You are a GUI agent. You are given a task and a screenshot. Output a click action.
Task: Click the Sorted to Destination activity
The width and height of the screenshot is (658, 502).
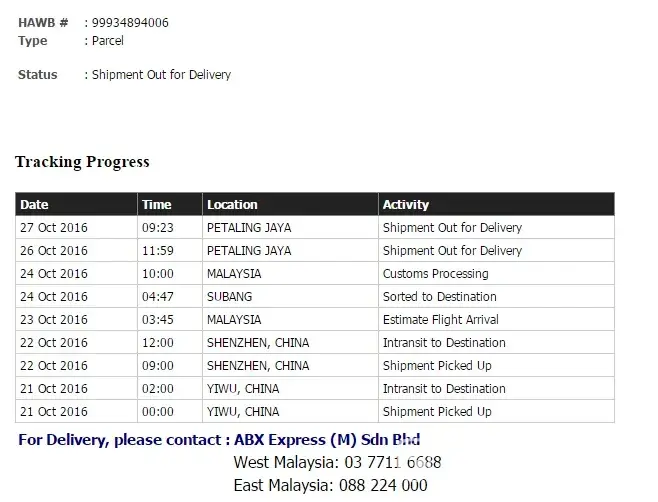click(x=439, y=297)
